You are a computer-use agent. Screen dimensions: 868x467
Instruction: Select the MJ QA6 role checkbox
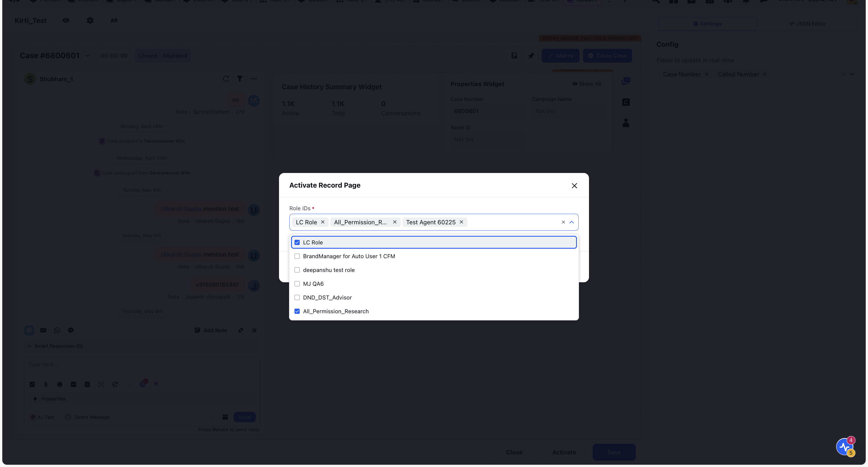pyautogui.click(x=297, y=284)
